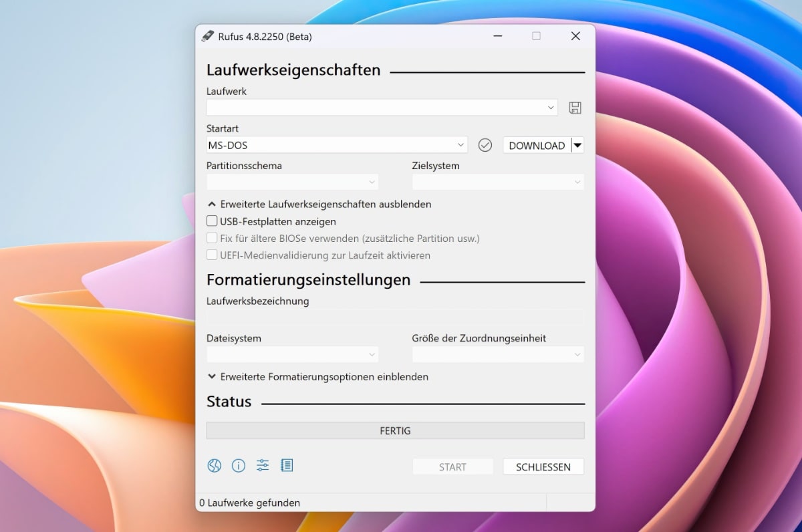Show the log notepad icon
This screenshot has height=532, width=802.
287,466
